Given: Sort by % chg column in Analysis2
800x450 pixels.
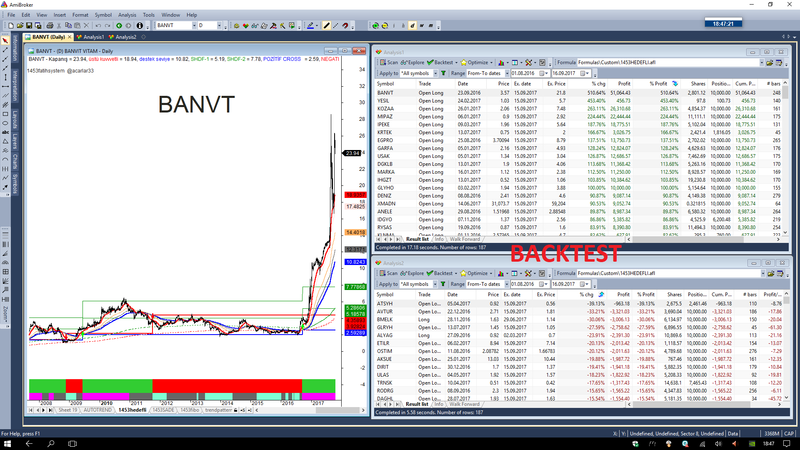Looking at the screenshot, I should (x=585, y=294).
